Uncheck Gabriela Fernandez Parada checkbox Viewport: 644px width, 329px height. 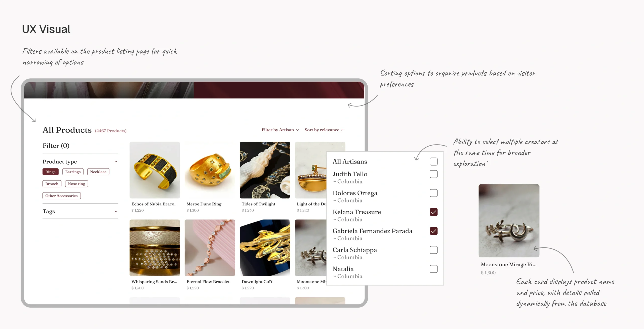433,231
